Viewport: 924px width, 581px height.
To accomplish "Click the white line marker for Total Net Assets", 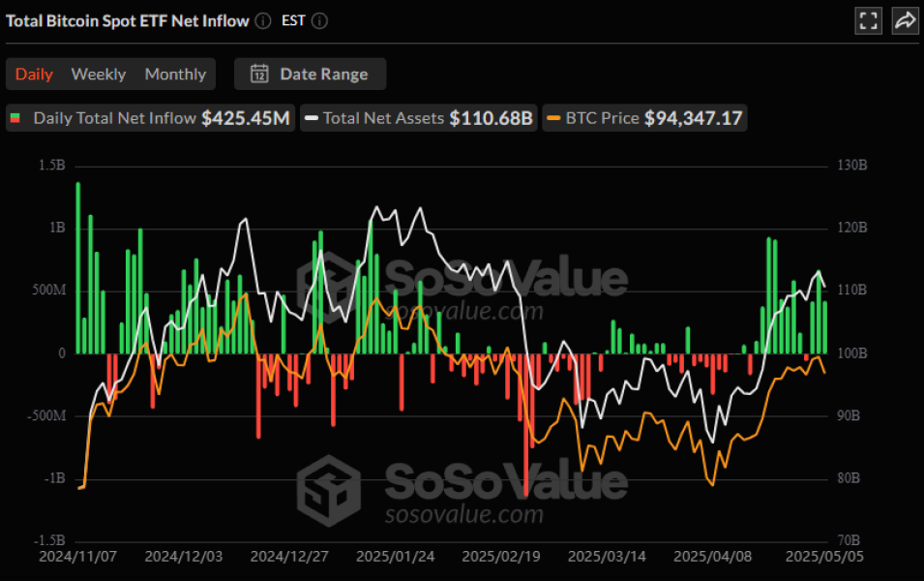I will pyautogui.click(x=312, y=118).
